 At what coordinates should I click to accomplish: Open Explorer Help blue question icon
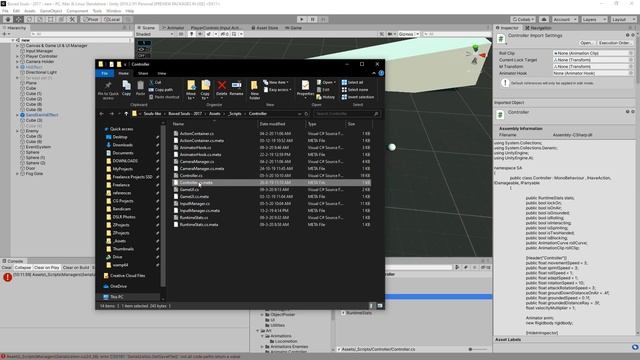(381, 73)
